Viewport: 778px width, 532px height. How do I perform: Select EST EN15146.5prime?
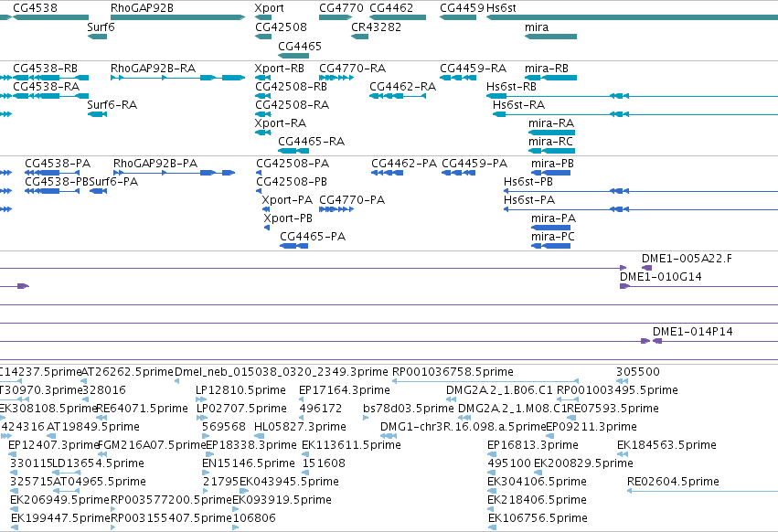[x=208, y=473]
